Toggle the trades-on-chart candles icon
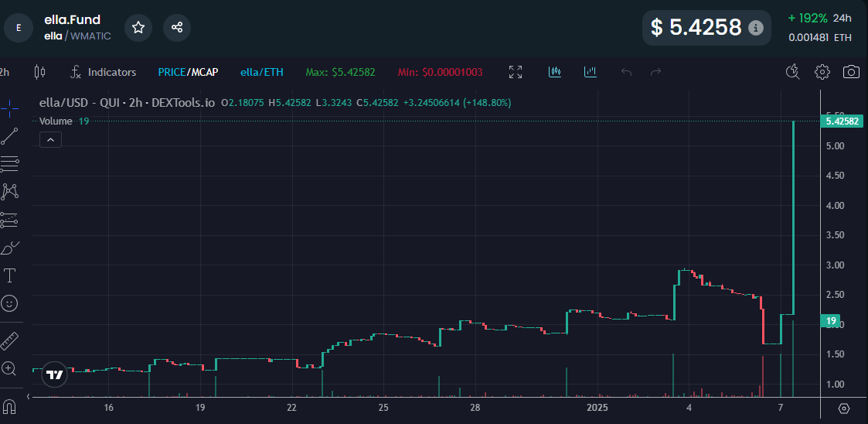This screenshot has height=424, width=868. click(x=555, y=71)
